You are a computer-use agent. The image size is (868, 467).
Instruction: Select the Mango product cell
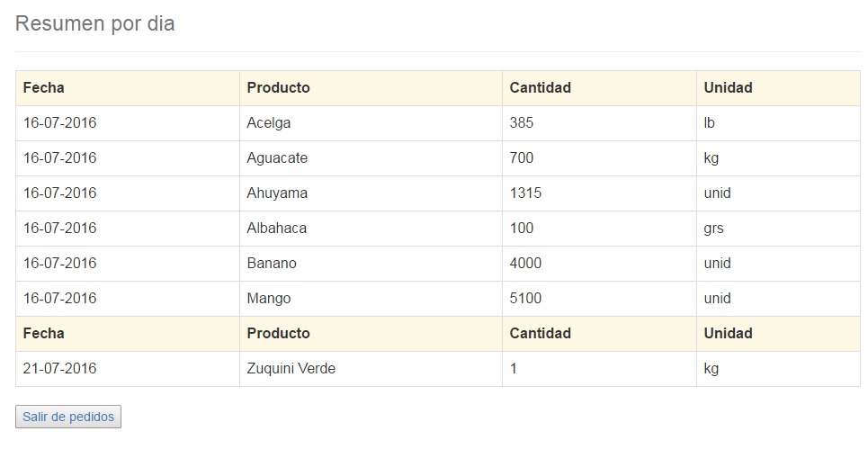tap(371, 299)
